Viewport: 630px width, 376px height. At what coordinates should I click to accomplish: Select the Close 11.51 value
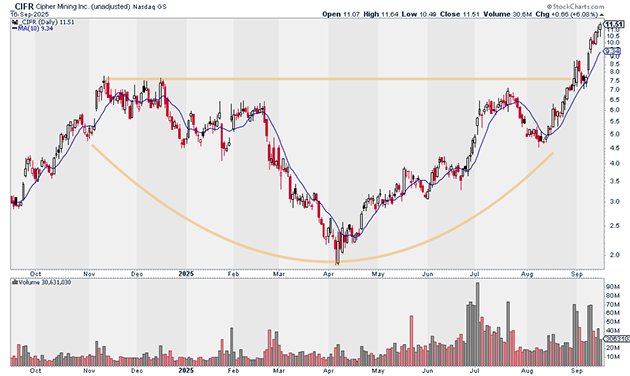460,14
